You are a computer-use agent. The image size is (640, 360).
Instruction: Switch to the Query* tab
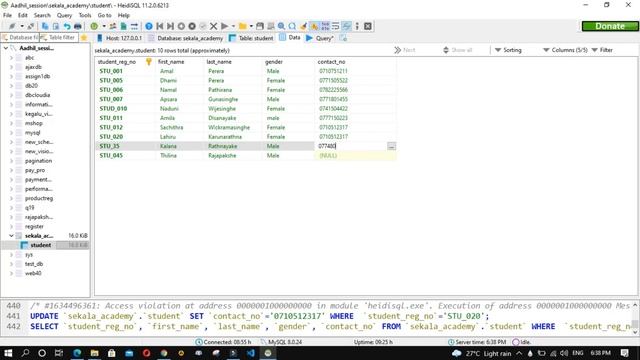click(x=320, y=38)
